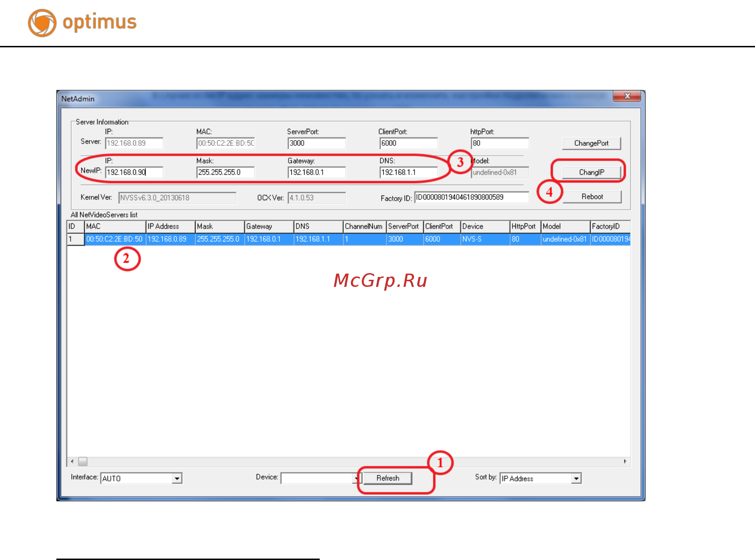The image size is (755, 560).
Task: Open the Sort by IP Address dropdown
Action: pos(576,479)
